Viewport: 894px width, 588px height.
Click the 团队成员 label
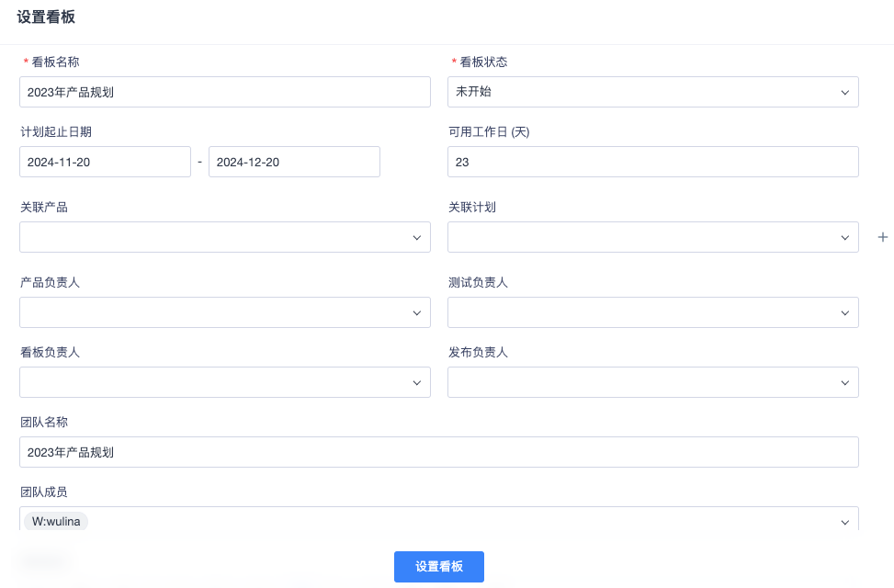[x=44, y=492]
